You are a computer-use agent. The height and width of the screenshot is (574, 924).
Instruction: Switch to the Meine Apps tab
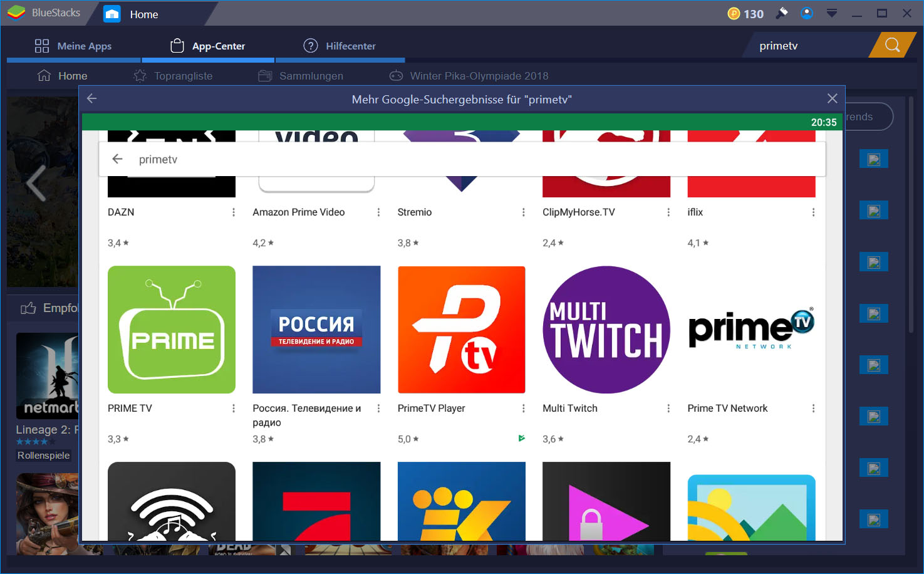[x=73, y=46]
